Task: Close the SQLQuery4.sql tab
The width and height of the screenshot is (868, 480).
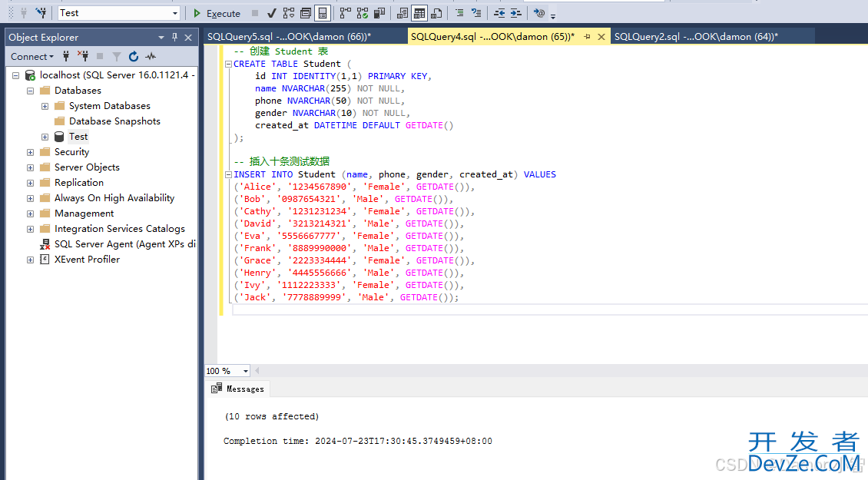Action: (x=601, y=37)
